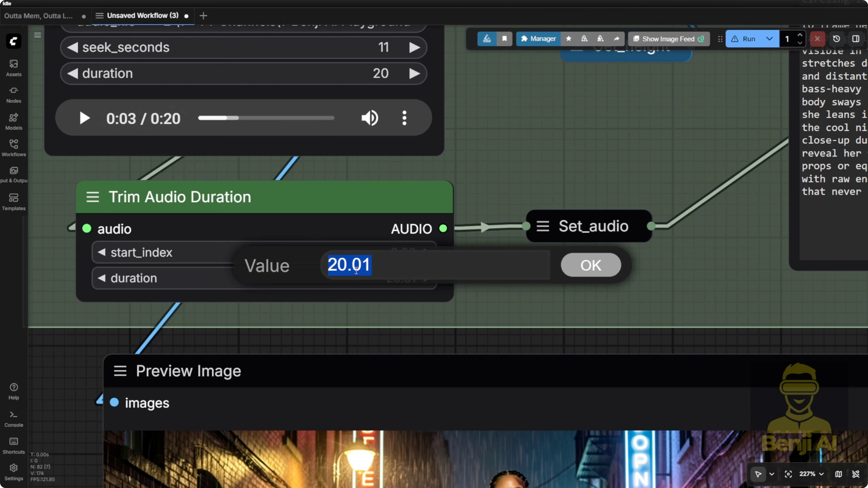The width and height of the screenshot is (868, 488).
Task: Click the fit-view focus icon
Action: coord(788,474)
